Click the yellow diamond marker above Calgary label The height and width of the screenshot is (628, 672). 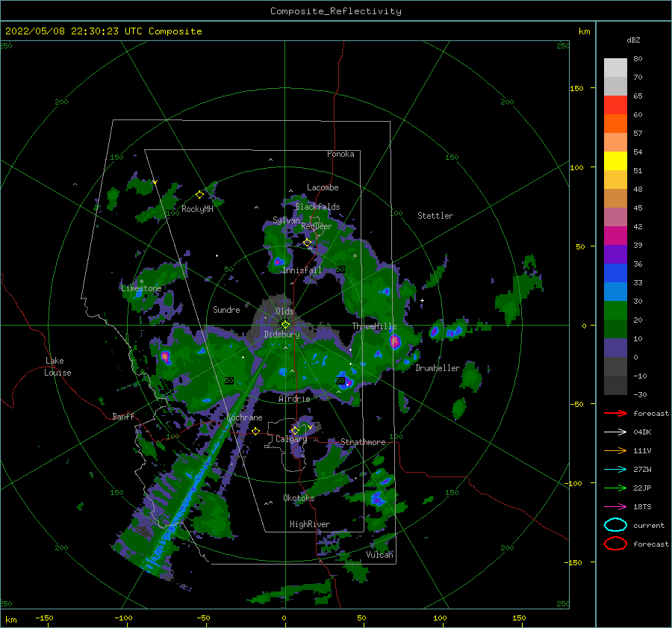pos(295,430)
